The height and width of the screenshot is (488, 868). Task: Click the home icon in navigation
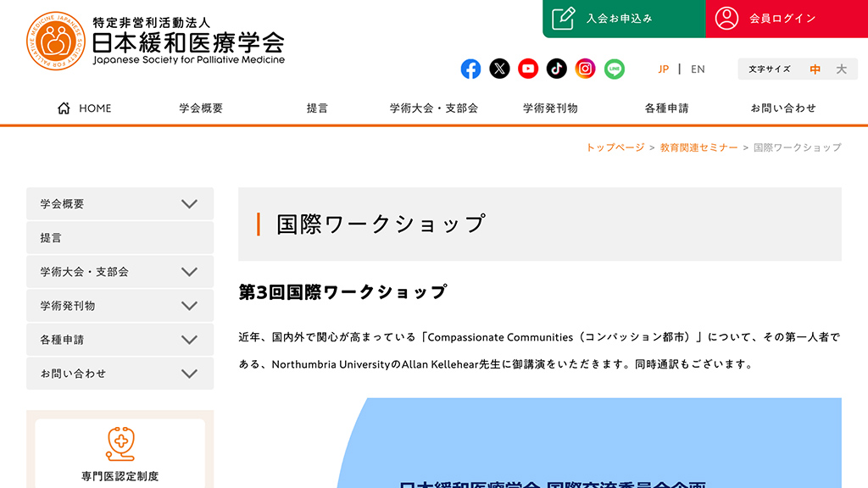pos(64,108)
